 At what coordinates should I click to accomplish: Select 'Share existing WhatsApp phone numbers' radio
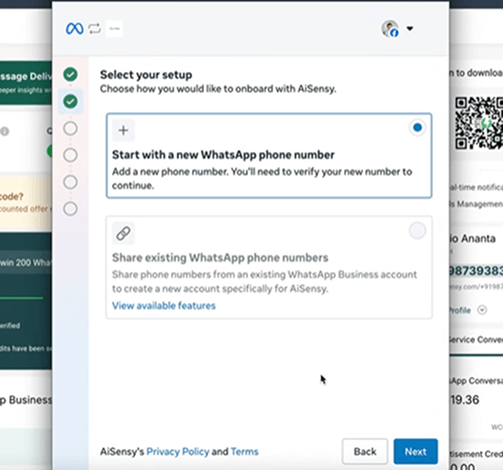click(417, 230)
